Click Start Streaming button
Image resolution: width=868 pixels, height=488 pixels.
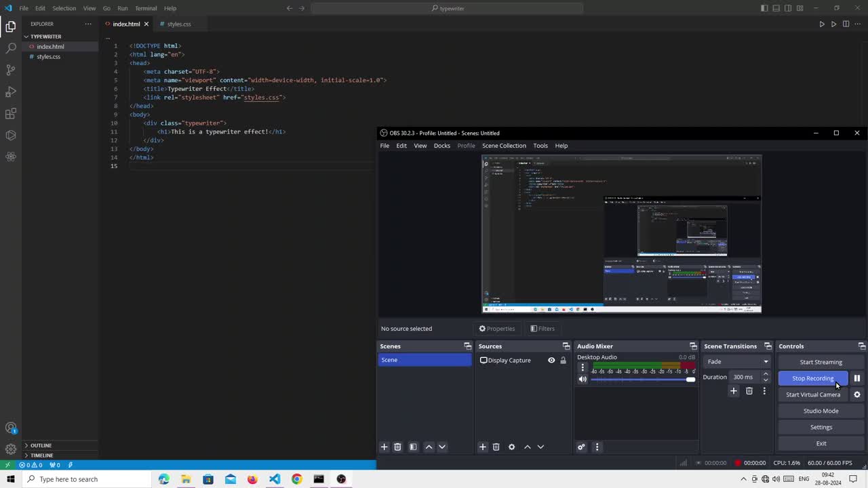point(821,362)
